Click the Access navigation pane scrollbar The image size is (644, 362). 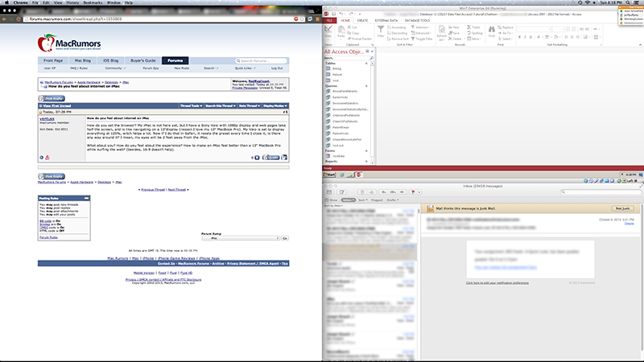[x=372, y=111]
